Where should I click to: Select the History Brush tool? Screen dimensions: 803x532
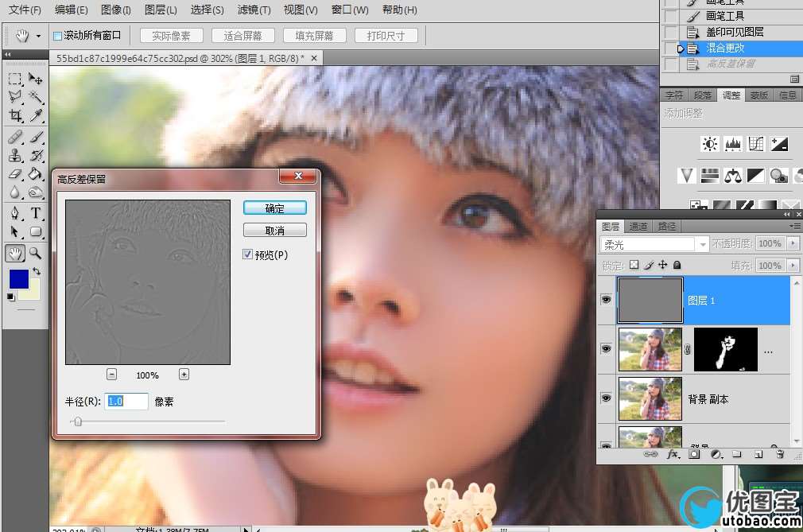[35, 155]
